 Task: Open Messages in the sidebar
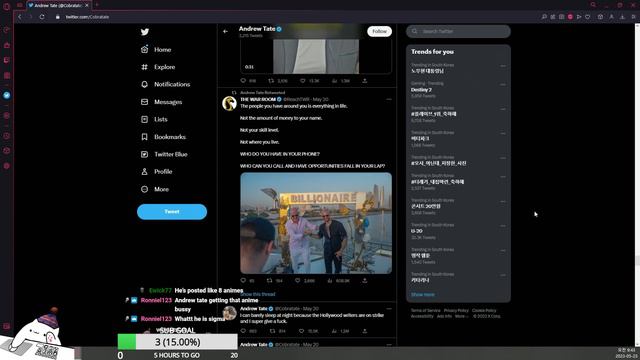(161, 102)
